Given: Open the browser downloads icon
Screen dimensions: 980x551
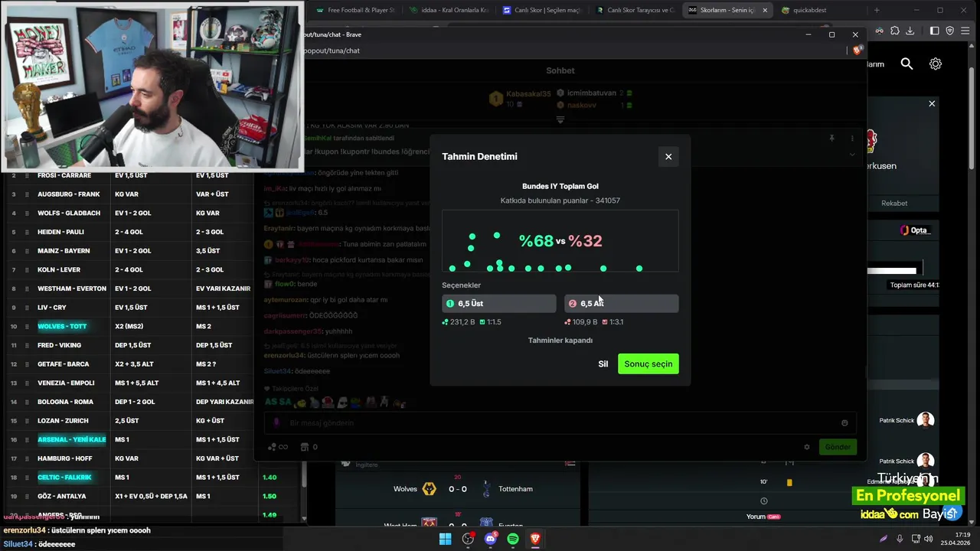Looking at the screenshot, I should click(910, 31).
